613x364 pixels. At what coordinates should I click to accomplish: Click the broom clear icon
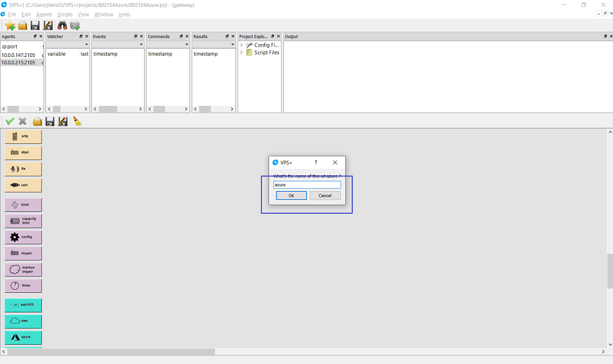point(77,121)
